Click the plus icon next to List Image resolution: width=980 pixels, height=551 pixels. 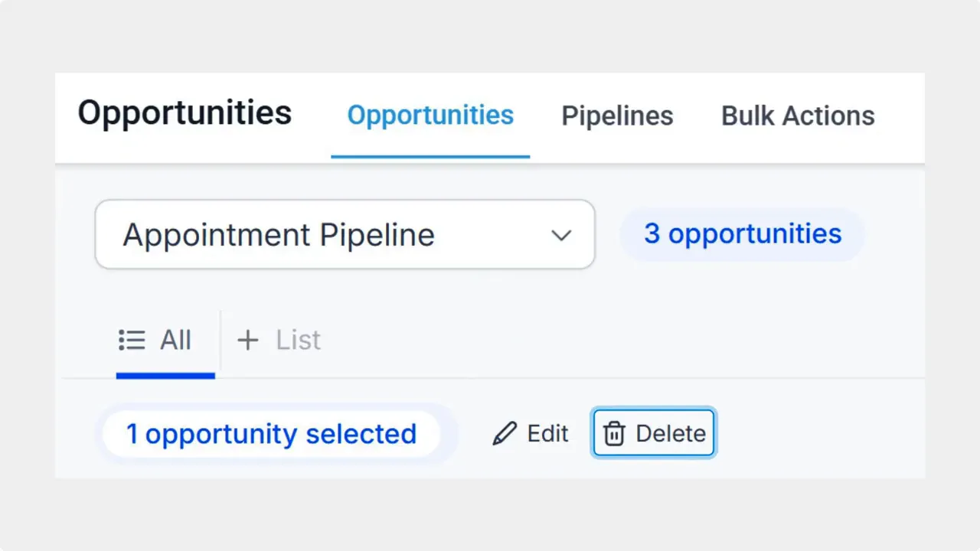click(248, 341)
